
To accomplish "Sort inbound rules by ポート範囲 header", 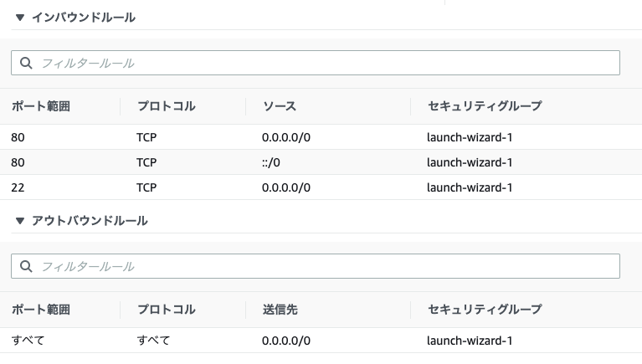I will (41, 106).
